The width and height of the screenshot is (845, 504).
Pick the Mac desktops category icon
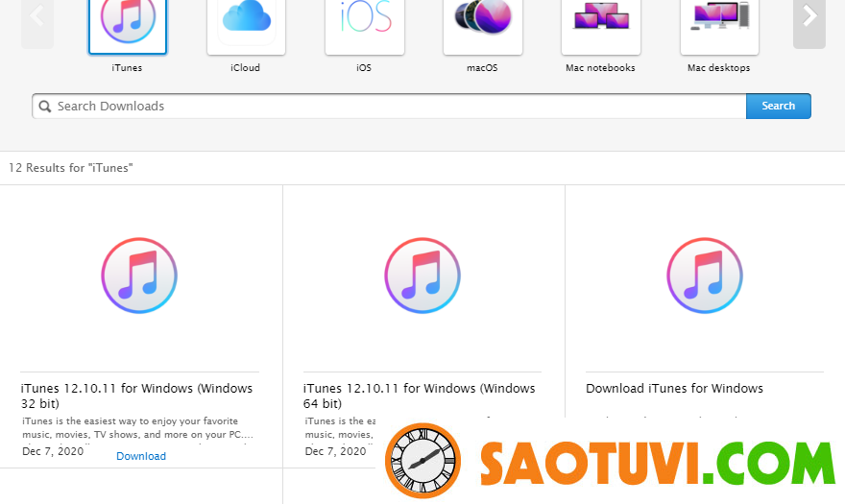(718, 24)
